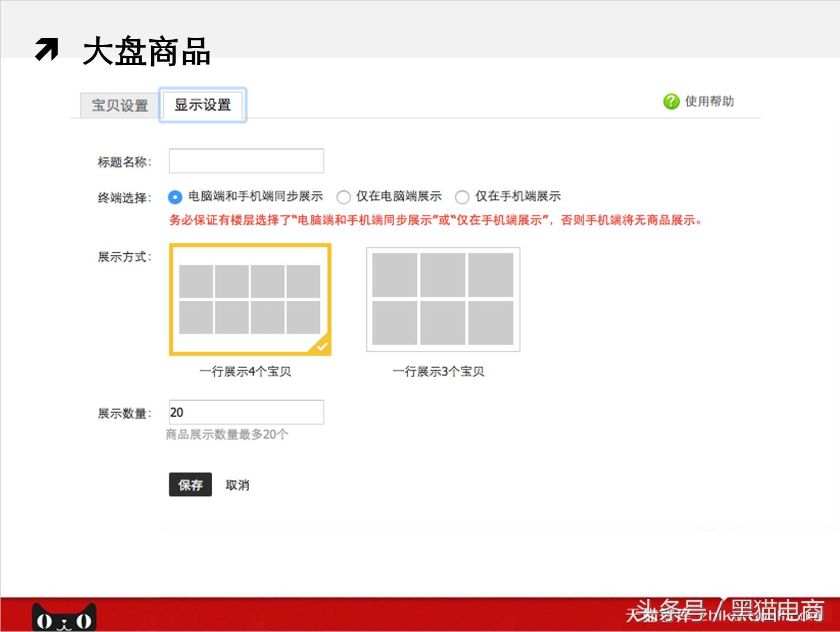Select 仅在手机端展示 radio option
The image size is (840, 632).
[463, 197]
